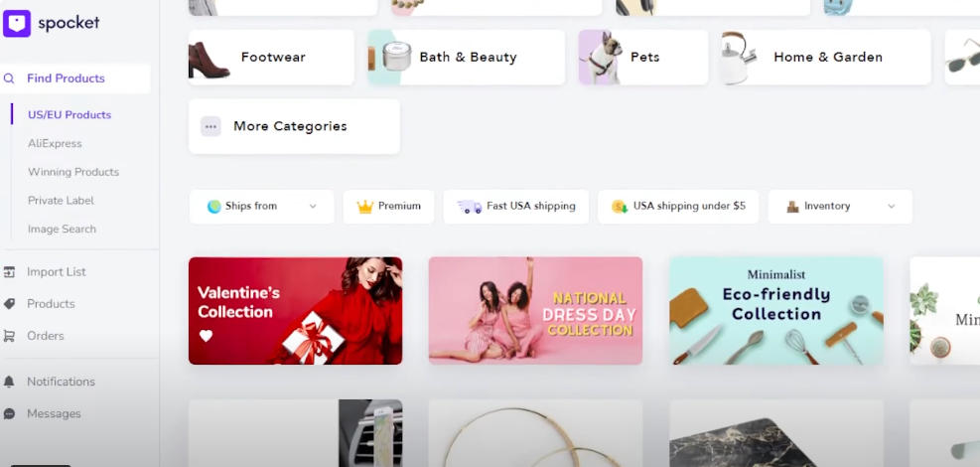
Task: Open the gold hoop rings product card
Action: (535, 433)
